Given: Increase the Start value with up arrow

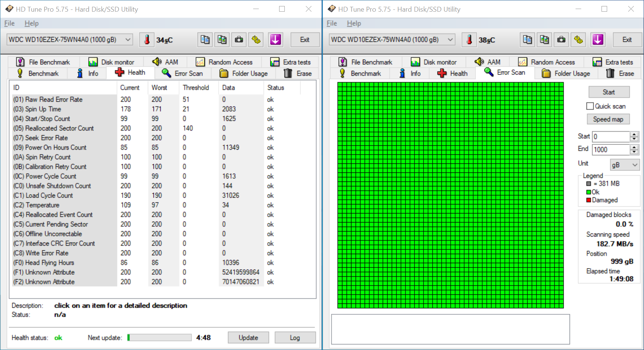Looking at the screenshot, I should pyautogui.click(x=634, y=134).
